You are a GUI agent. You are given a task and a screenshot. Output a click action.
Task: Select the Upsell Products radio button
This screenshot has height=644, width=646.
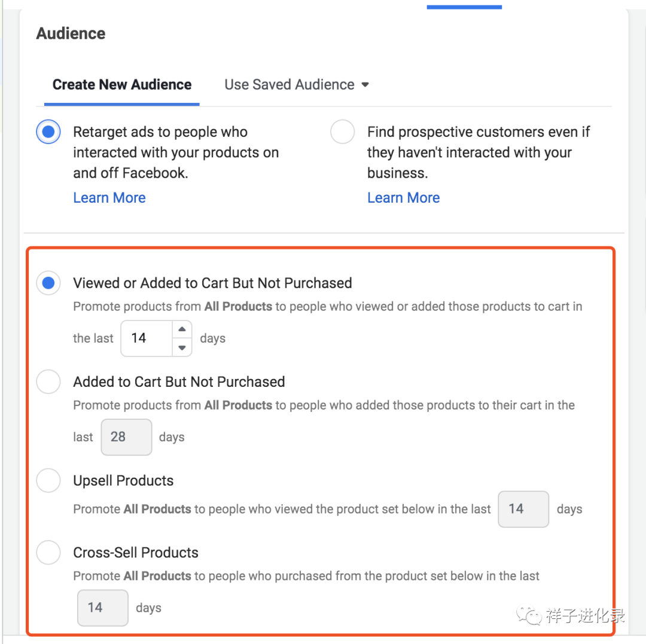(48, 480)
